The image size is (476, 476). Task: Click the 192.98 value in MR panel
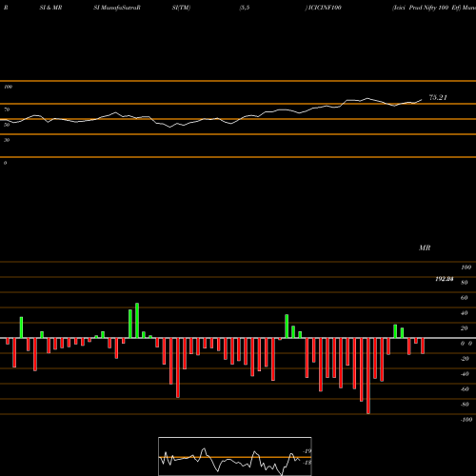(445, 279)
